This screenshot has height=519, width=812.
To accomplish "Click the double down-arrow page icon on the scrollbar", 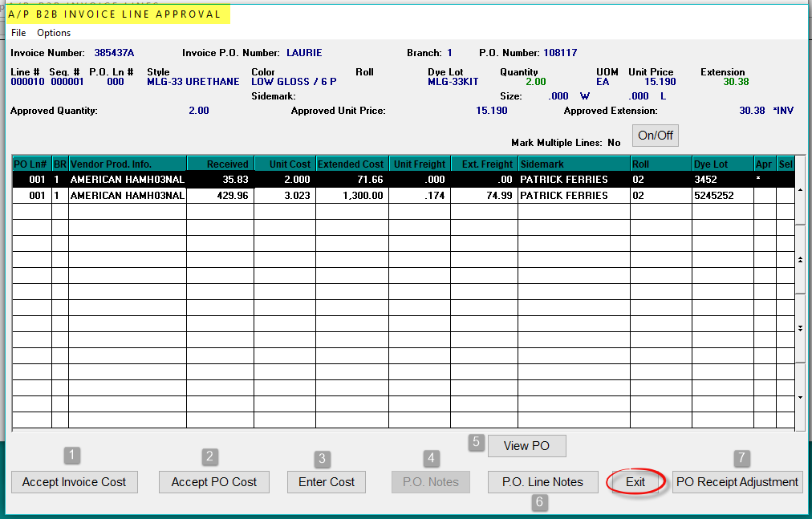I will point(799,328).
